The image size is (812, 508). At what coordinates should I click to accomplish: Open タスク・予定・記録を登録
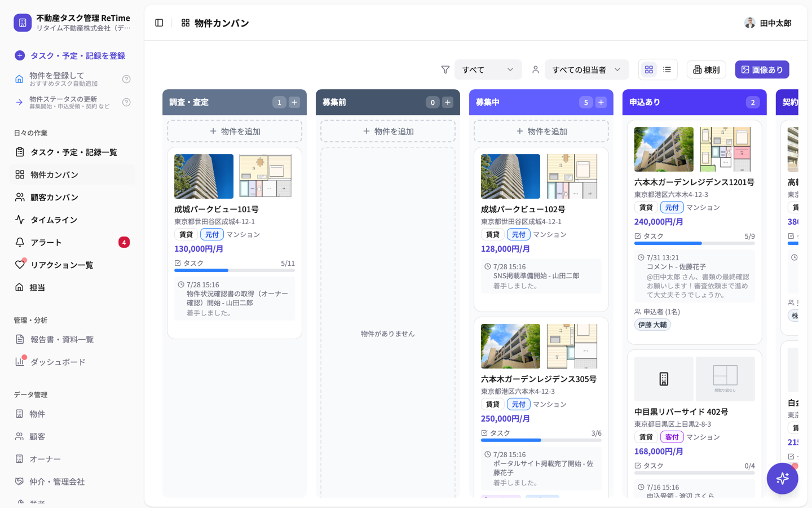[72, 55]
